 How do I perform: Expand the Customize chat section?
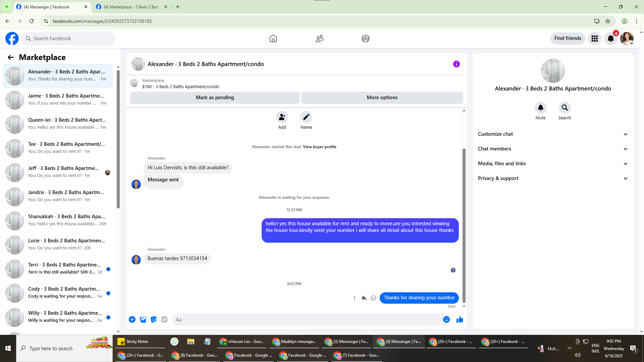point(553,134)
